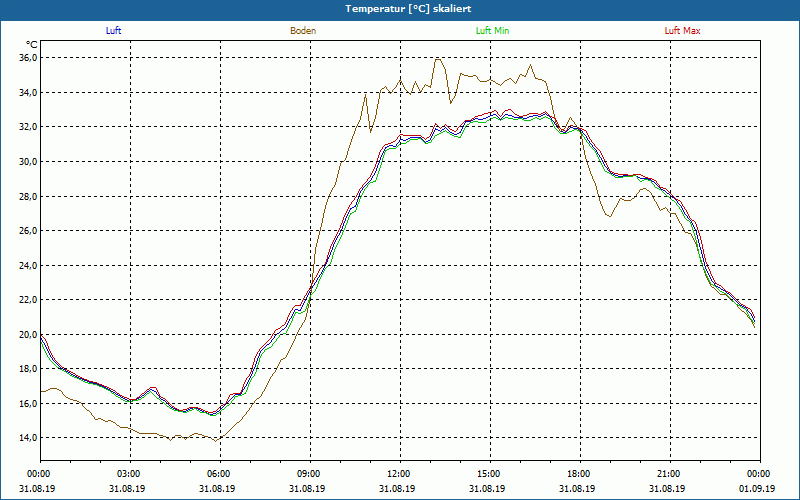
Task: Click the 24,0 y-axis value
Action: click(28, 265)
